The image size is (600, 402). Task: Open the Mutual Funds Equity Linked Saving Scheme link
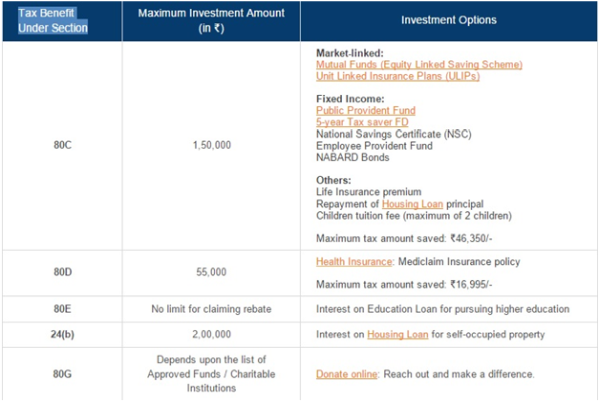click(419, 65)
